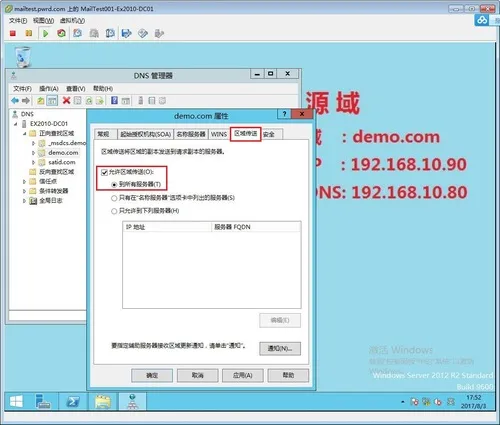Open the 操作(A) menu in DNS Manager

[49, 89]
